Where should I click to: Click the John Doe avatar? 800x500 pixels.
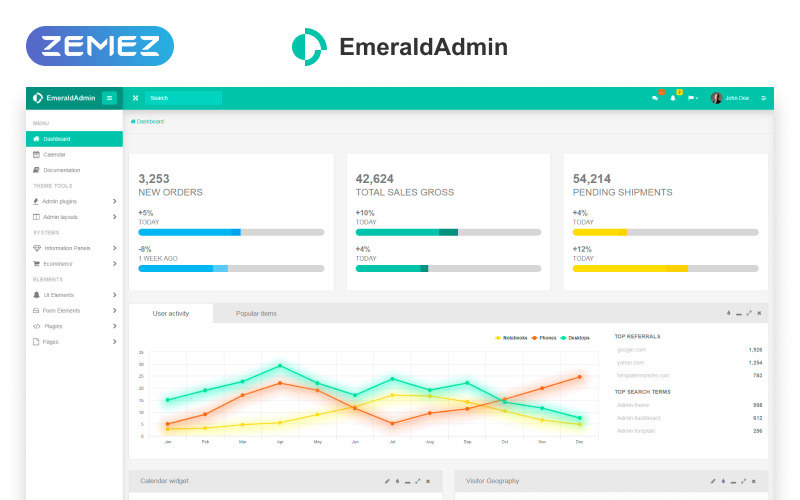point(716,98)
